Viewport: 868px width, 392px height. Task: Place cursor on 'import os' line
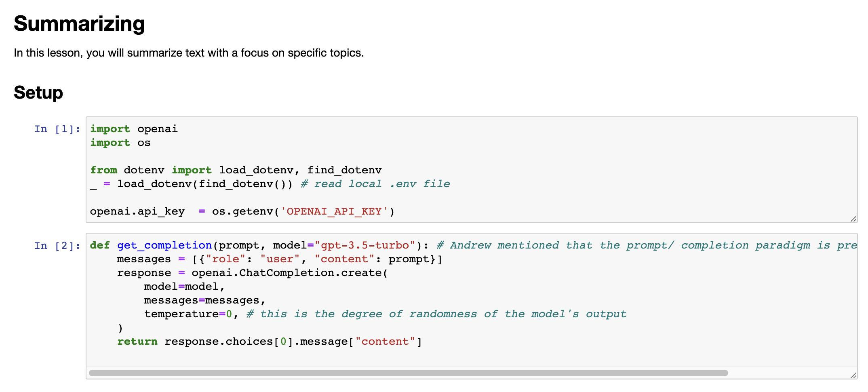pos(120,143)
